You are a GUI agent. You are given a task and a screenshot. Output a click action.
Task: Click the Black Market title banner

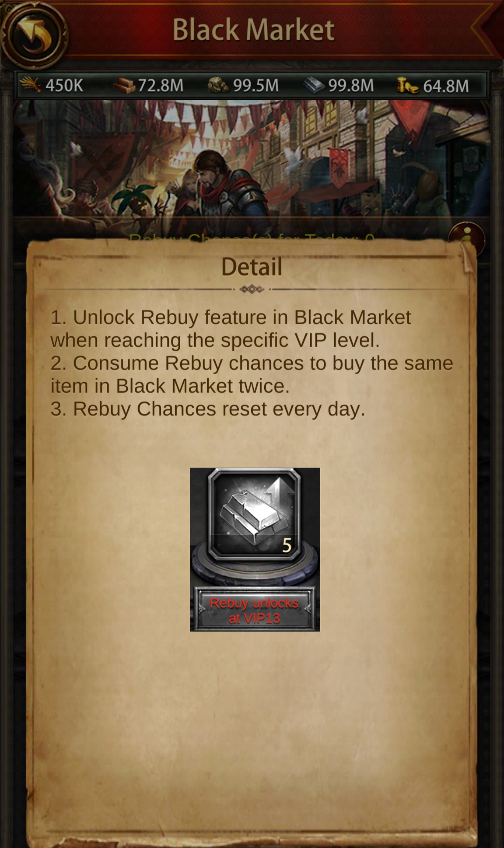[253, 30]
